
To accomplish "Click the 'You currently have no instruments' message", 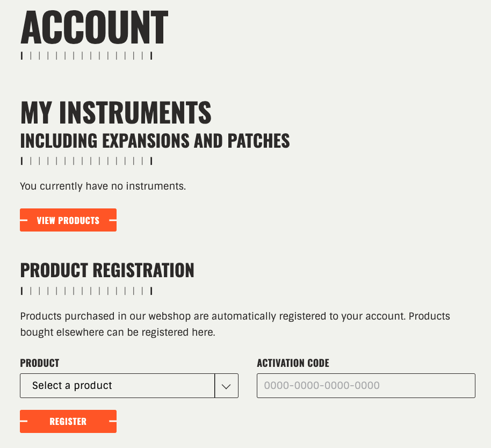I will pyautogui.click(x=103, y=186).
